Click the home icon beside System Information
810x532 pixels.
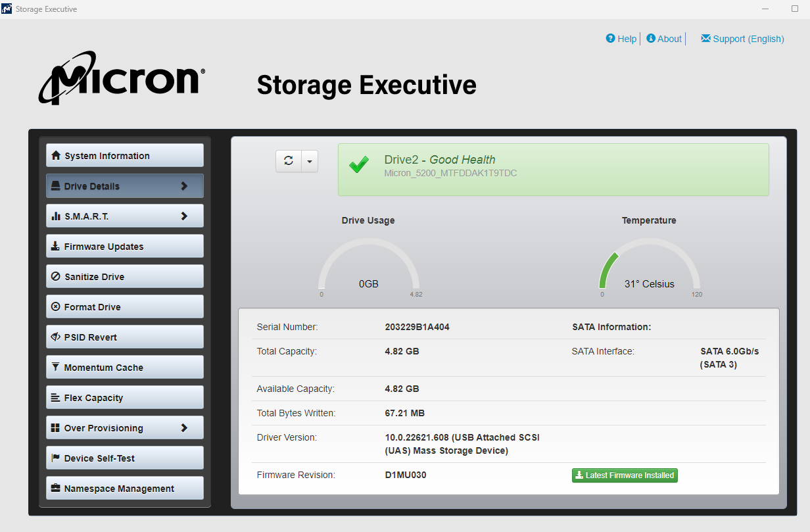pyautogui.click(x=56, y=156)
